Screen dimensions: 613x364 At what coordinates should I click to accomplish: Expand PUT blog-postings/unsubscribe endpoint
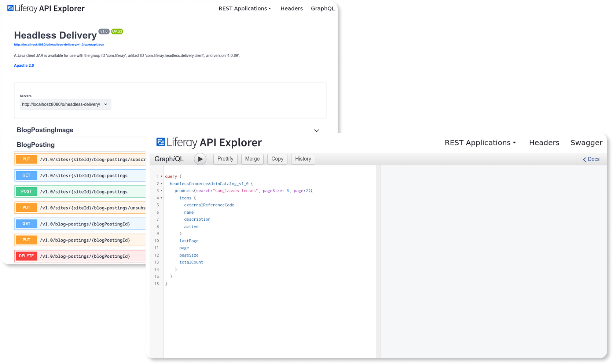pos(80,208)
